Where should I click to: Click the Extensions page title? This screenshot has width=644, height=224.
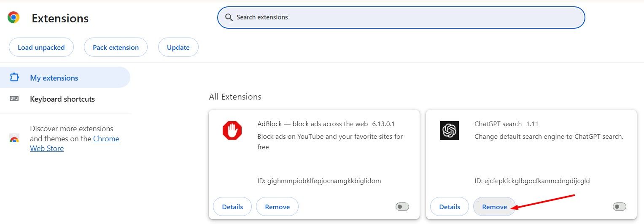tap(60, 18)
